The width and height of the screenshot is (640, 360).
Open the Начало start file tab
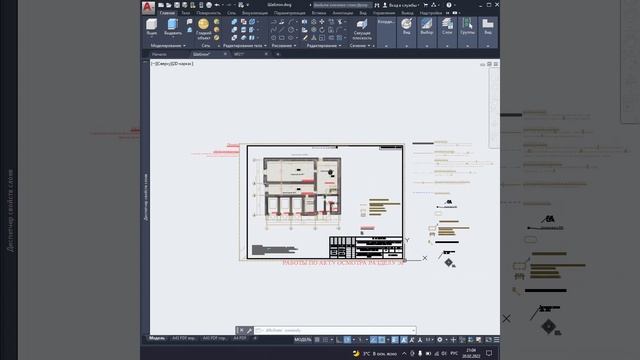coord(159,54)
